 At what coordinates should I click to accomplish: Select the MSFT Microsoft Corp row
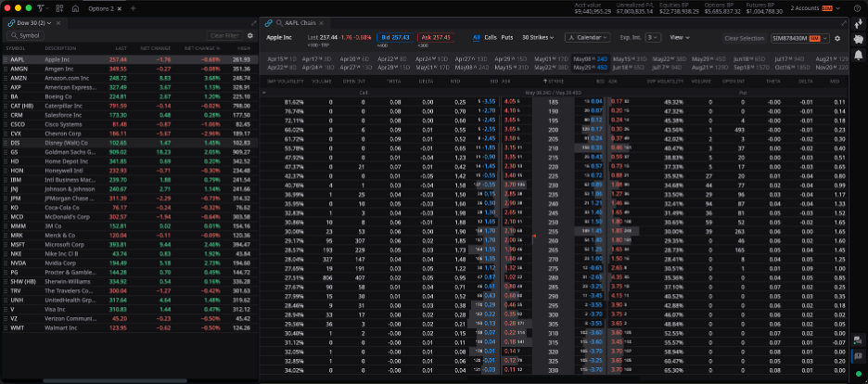click(130, 245)
